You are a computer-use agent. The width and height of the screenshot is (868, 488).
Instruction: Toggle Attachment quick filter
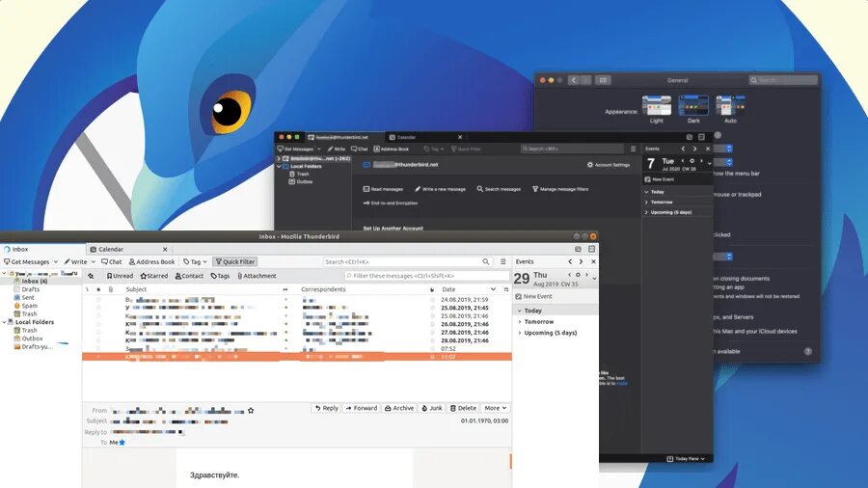[x=257, y=276]
